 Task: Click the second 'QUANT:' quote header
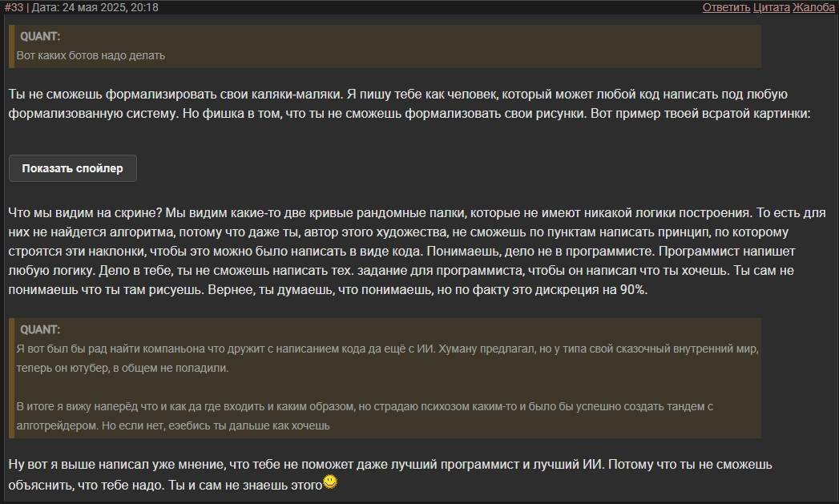[x=40, y=329]
